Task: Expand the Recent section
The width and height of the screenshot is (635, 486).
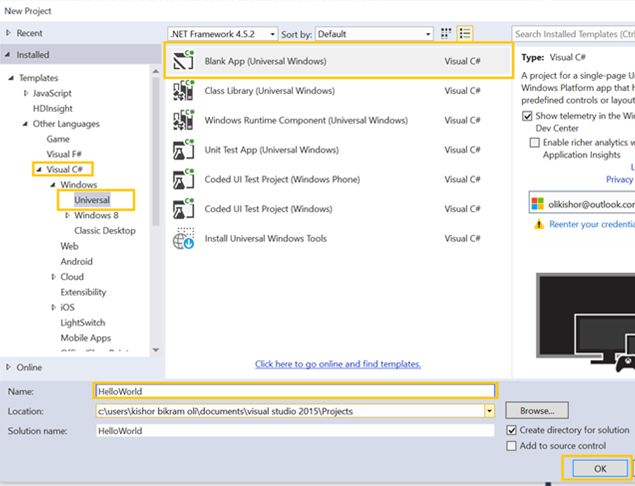Action: [9, 33]
